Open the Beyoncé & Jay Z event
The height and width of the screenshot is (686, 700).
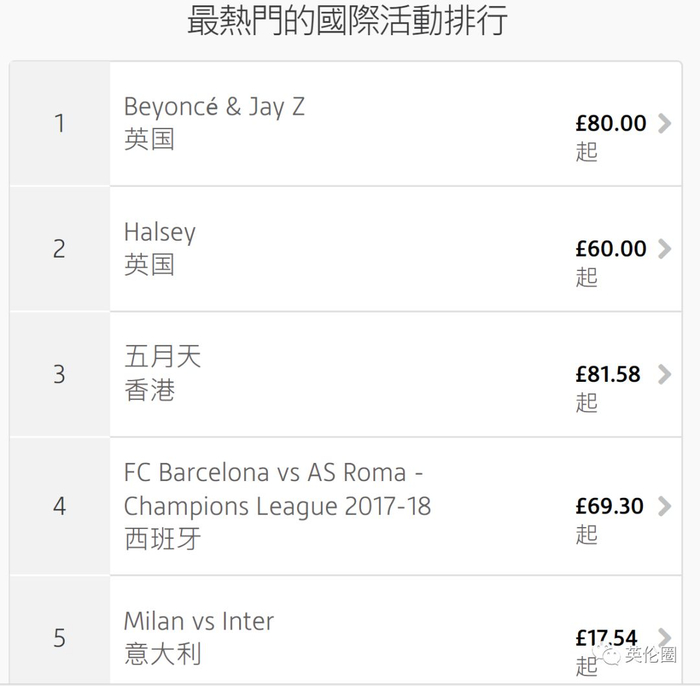[214, 107]
